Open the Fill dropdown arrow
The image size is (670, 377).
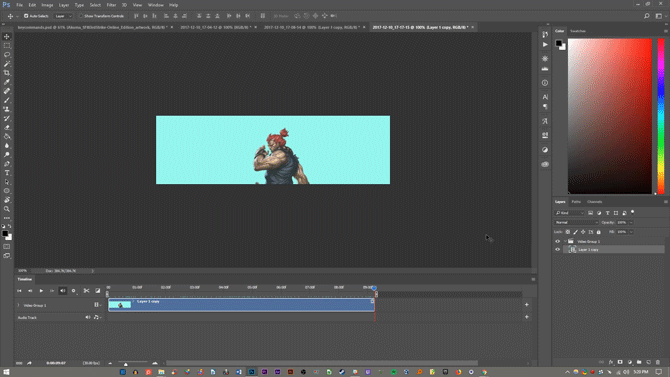[x=631, y=232]
